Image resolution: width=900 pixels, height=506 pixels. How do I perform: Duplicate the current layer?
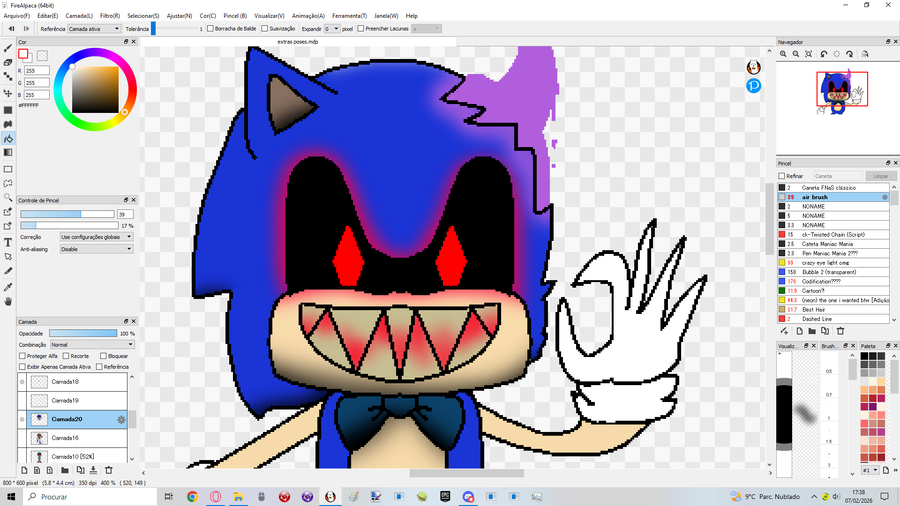tap(80, 470)
